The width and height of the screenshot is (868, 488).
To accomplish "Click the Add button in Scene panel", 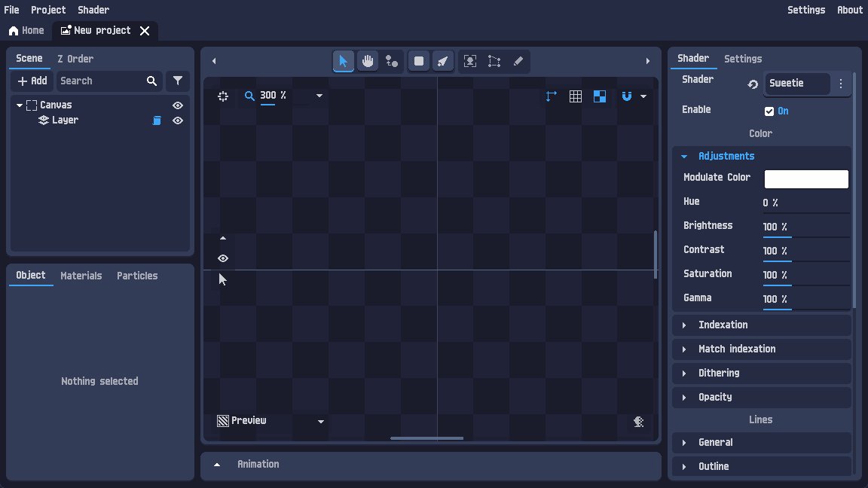I will click(32, 81).
